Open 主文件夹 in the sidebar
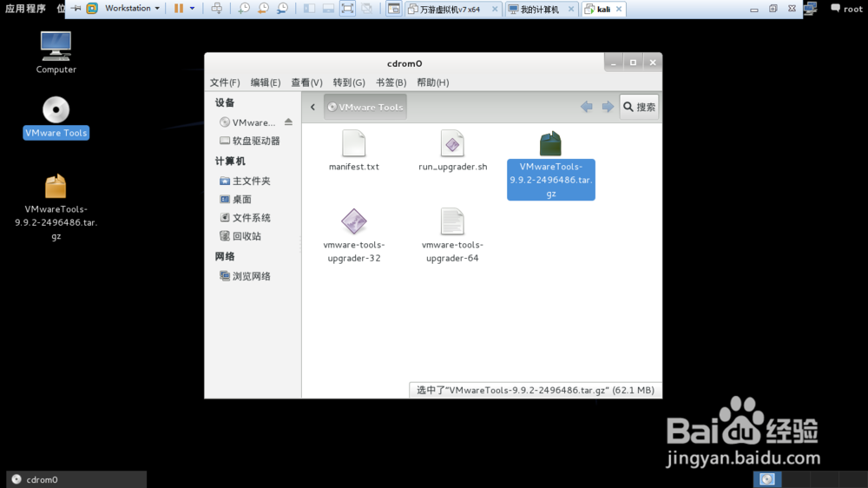The width and height of the screenshot is (868, 488). [246, 181]
